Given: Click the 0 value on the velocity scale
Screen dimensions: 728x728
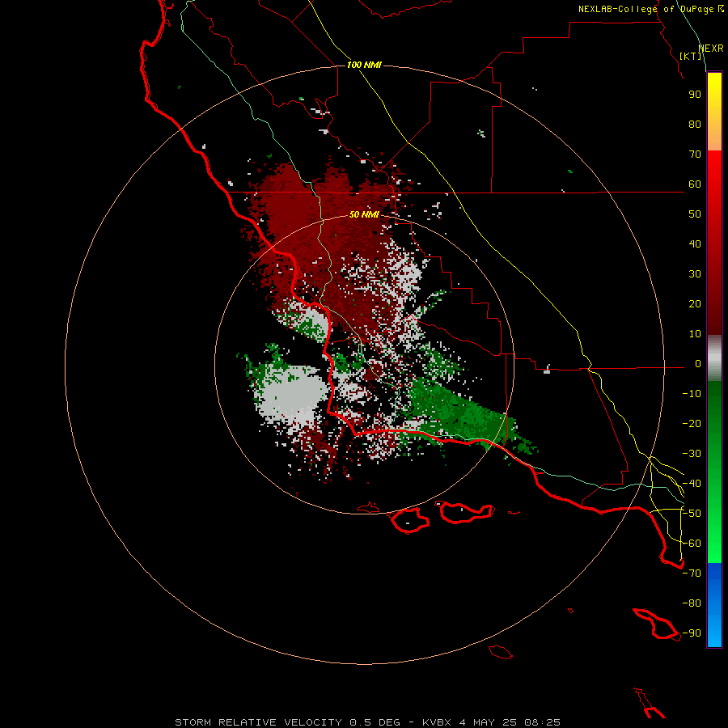Looking at the screenshot, I should coord(698,363).
